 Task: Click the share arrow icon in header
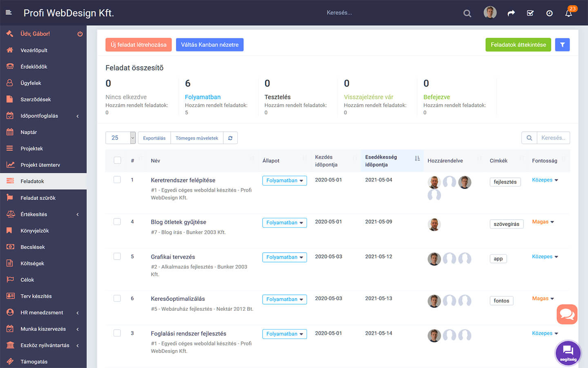click(x=511, y=13)
